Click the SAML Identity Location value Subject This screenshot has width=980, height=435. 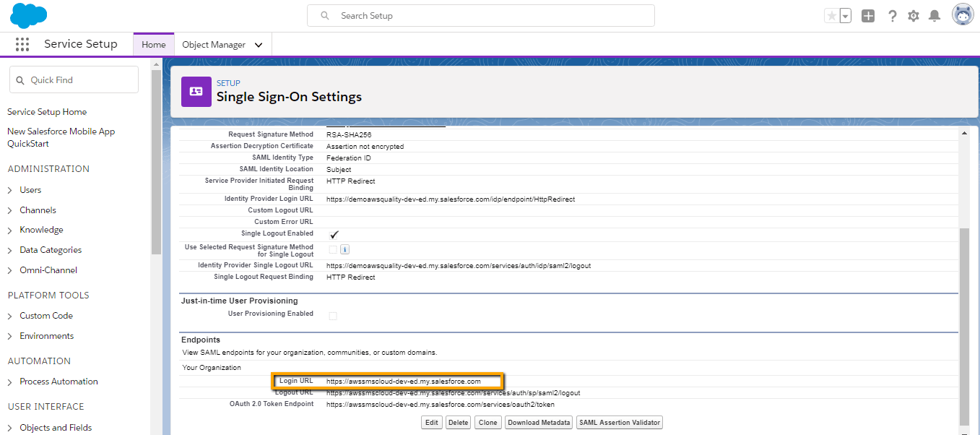[339, 170]
